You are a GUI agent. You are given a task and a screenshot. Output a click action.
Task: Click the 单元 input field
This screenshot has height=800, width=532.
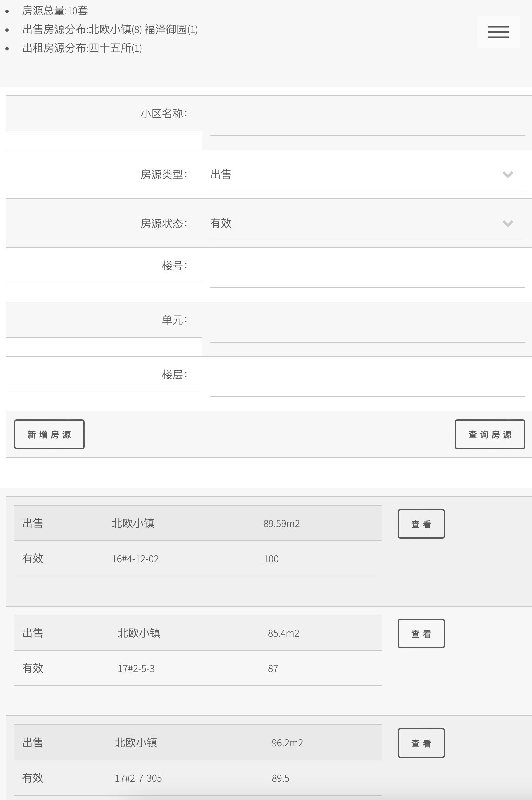(x=368, y=326)
